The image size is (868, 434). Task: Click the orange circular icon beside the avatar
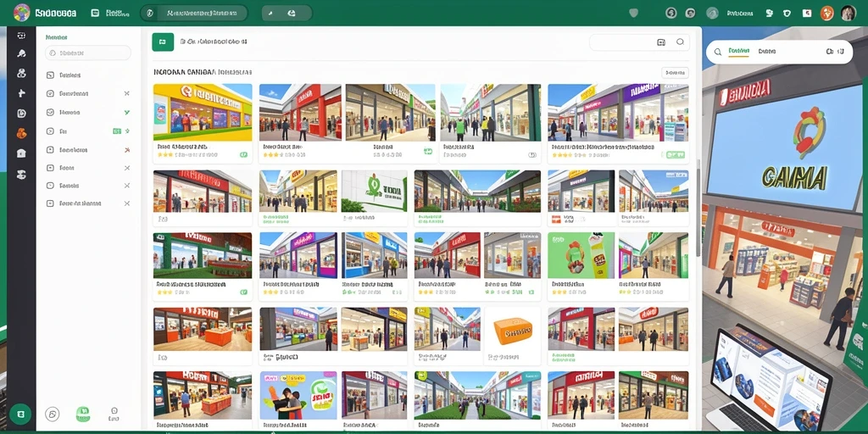point(827,14)
